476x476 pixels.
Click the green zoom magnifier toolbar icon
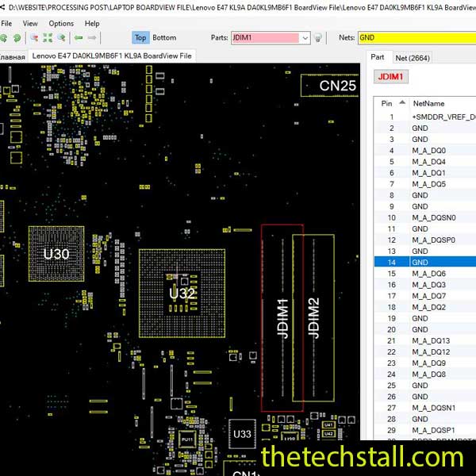61,37
